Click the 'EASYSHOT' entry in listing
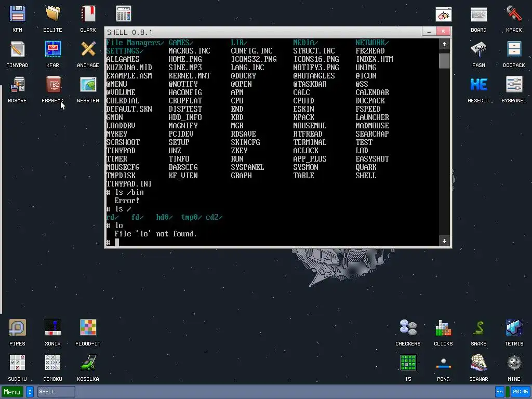Image resolution: width=532 pixels, height=399 pixels. pyautogui.click(x=372, y=159)
